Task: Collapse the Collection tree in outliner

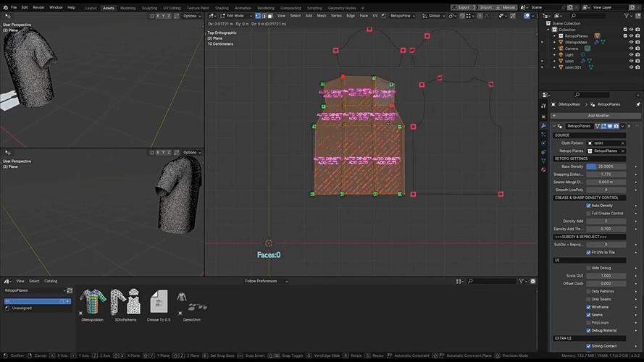Action: tap(548, 30)
